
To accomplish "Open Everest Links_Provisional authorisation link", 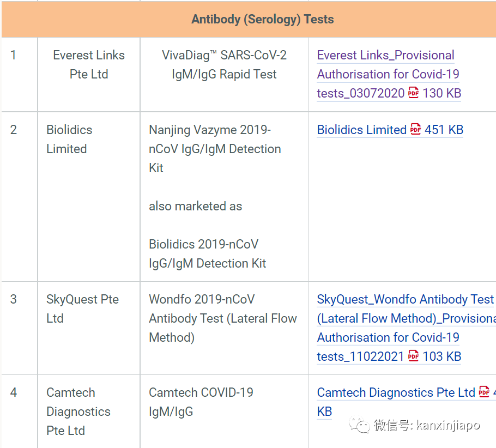I will click(x=389, y=74).
